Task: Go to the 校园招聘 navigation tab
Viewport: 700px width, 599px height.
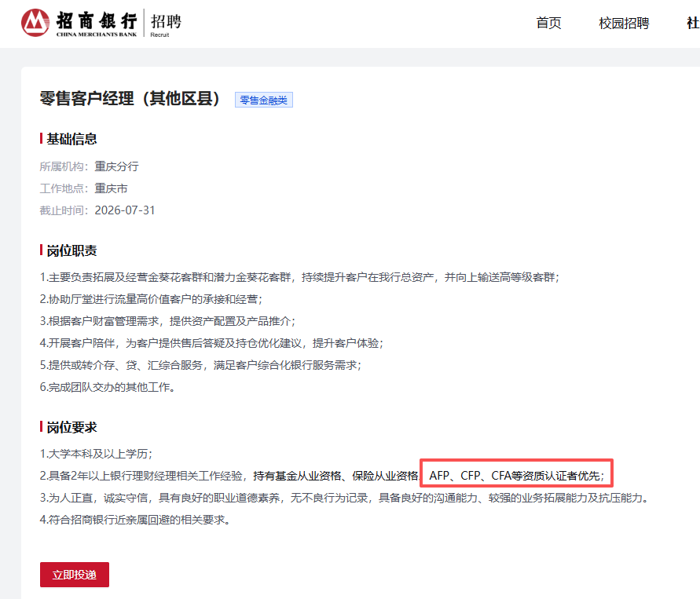Action: 624,23
